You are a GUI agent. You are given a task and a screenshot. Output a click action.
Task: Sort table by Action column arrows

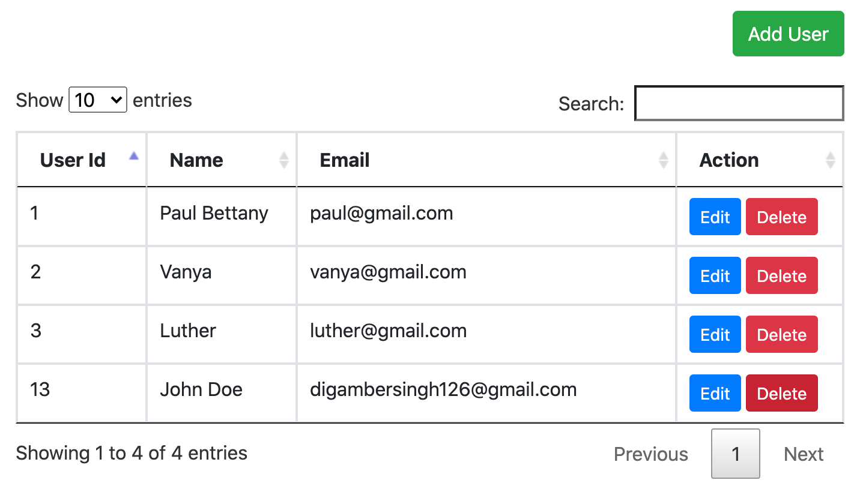(831, 160)
